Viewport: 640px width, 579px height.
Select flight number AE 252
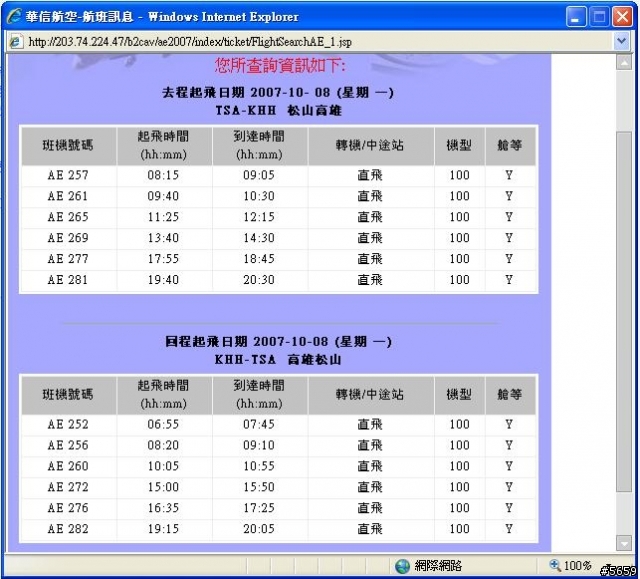(68, 424)
